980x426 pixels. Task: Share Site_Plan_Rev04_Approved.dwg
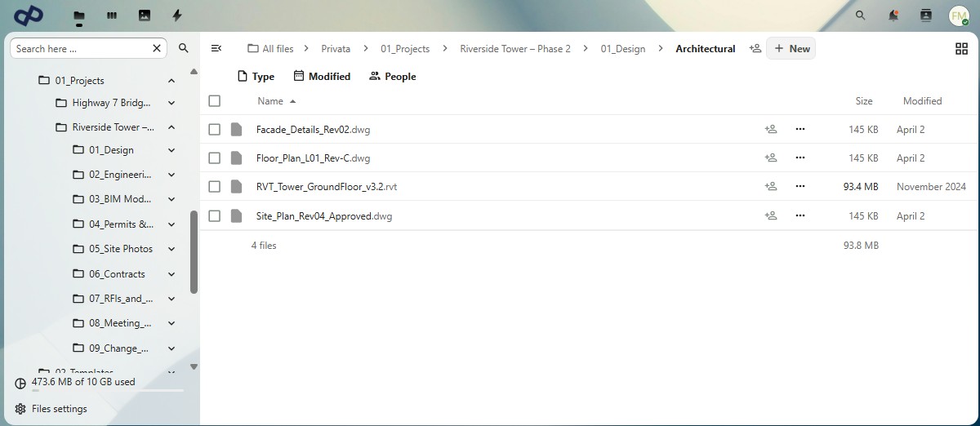tap(771, 215)
